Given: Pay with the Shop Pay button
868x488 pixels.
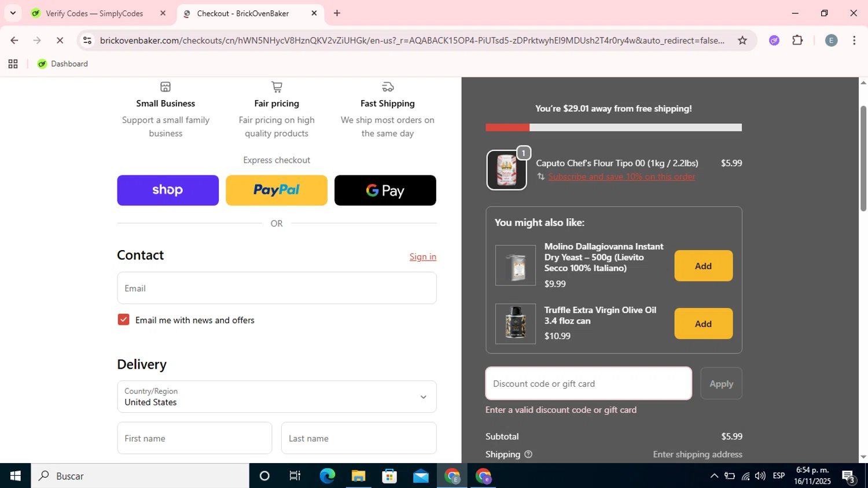Looking at the screenshot, I should [x=168, y=190].
